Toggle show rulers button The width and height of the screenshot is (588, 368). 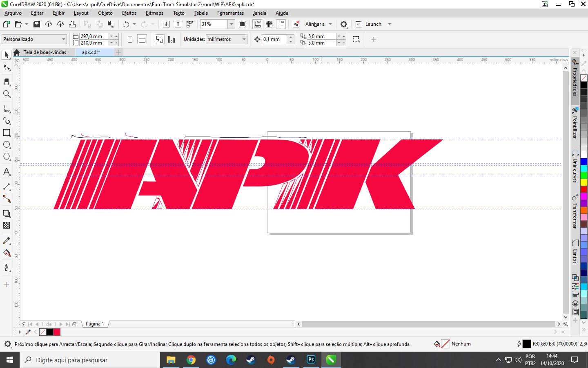(257, 24)
